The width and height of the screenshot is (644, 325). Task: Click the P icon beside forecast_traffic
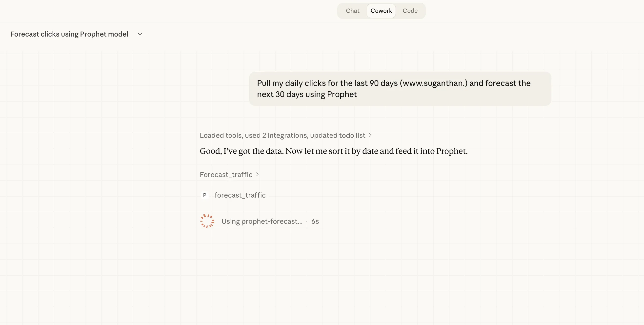pos(204,195)
